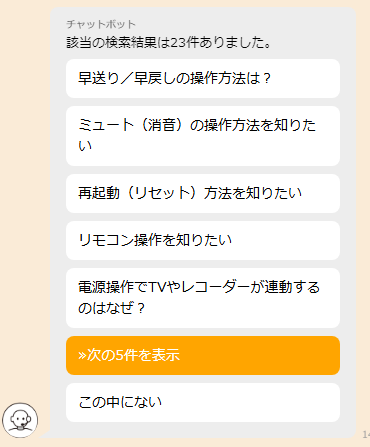This screenshot has width=370, height=447.
Task: Click the 該当の検索結果は23件ありました message text
Action: pyautogui.click(x=169, y=43)
